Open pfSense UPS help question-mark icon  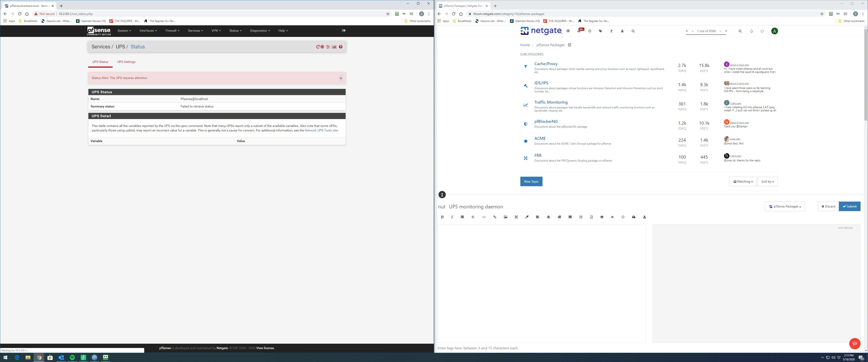click(341, 47)
